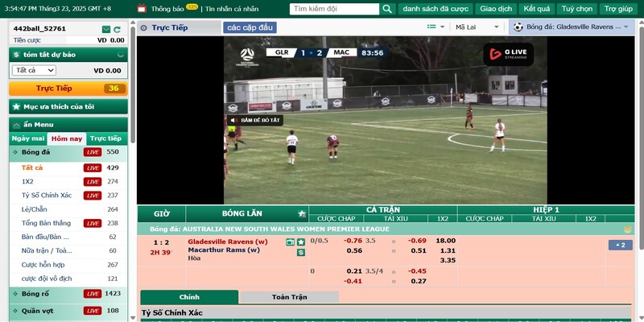
Task: Open the Tuỳ chọn menu
Action: coord(577,9)
